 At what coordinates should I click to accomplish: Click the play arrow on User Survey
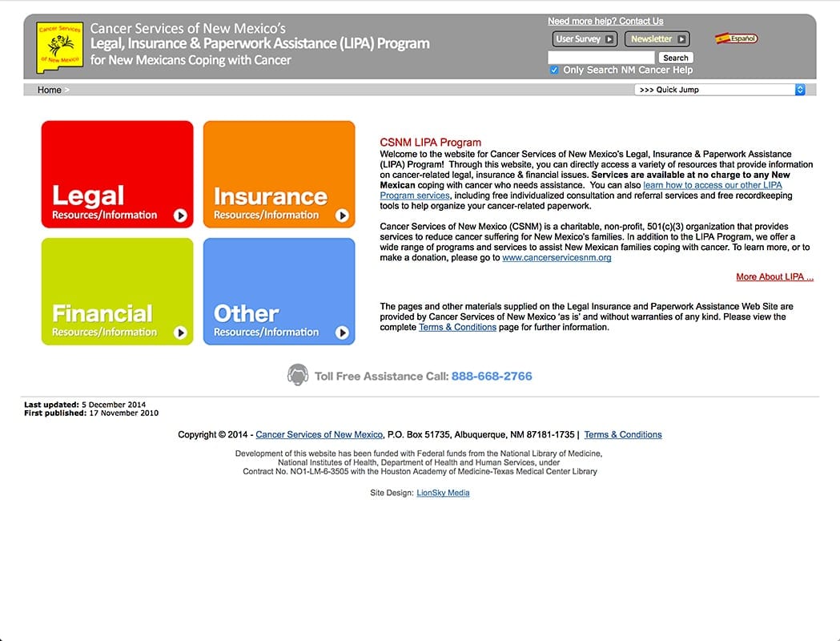tap(609, 39)
